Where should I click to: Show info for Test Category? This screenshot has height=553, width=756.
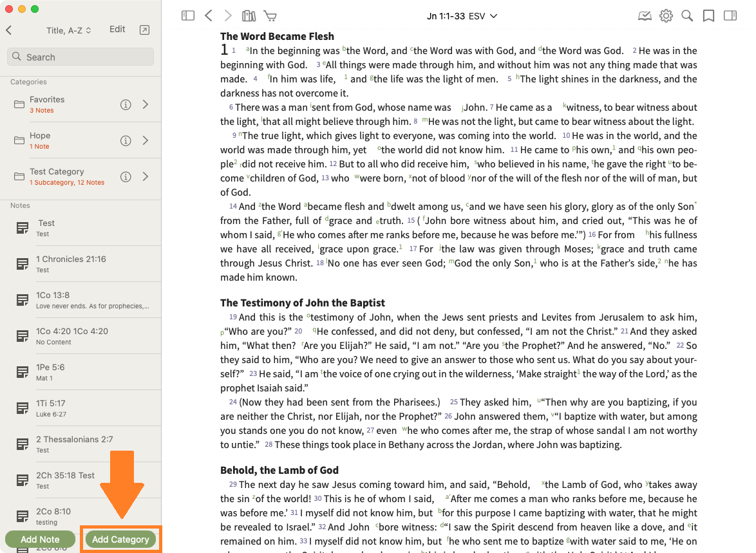(126, 177)
